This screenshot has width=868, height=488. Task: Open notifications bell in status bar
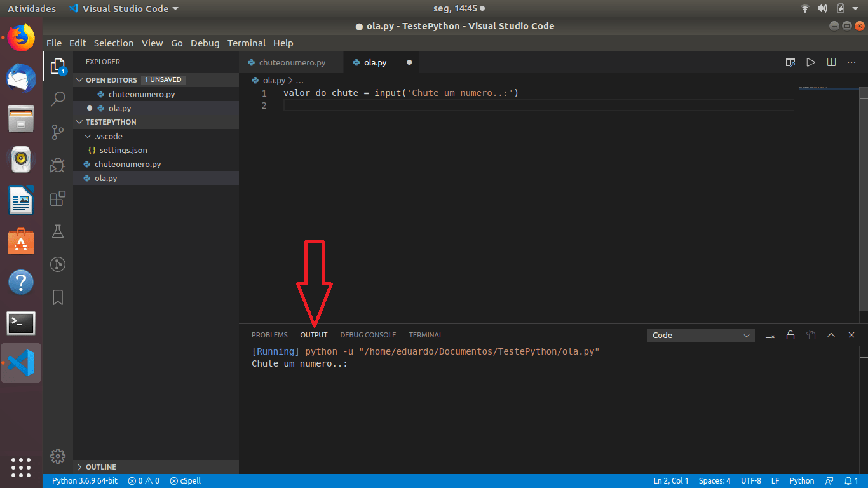[851, 481]
